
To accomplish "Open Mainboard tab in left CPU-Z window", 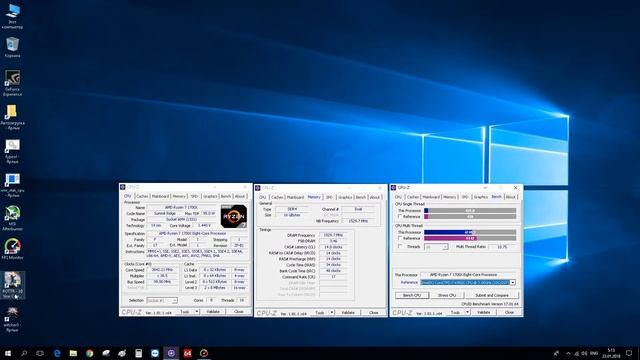I will tap(160, 196).
